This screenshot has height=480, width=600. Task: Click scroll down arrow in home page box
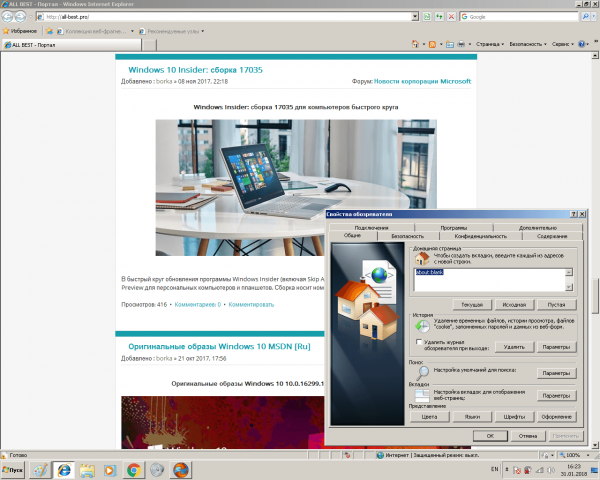point(569,287)
